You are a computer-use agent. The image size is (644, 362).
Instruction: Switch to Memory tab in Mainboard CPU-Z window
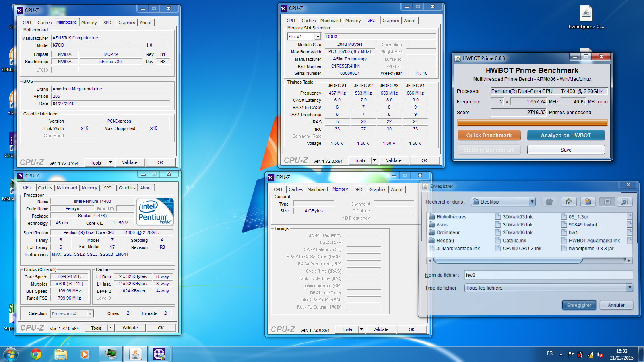point(89,23)
